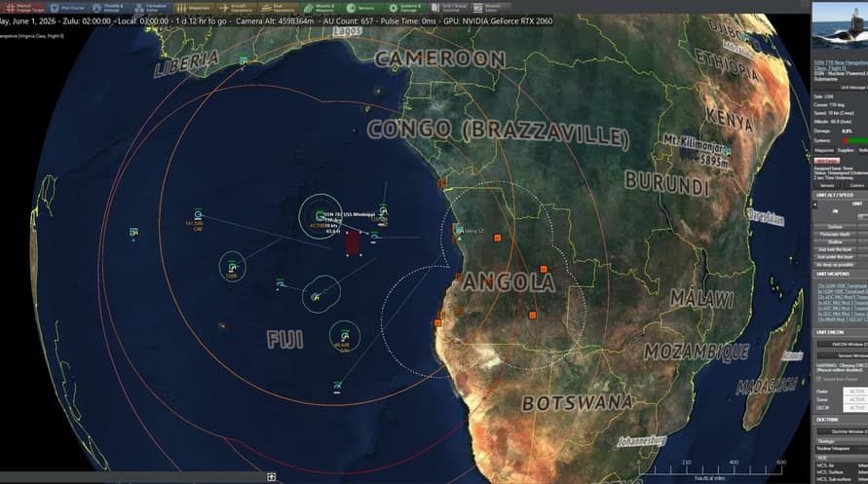
Task: Select the orange hostile marker right of ANGOLA label
Action: (x=544, y=270)
